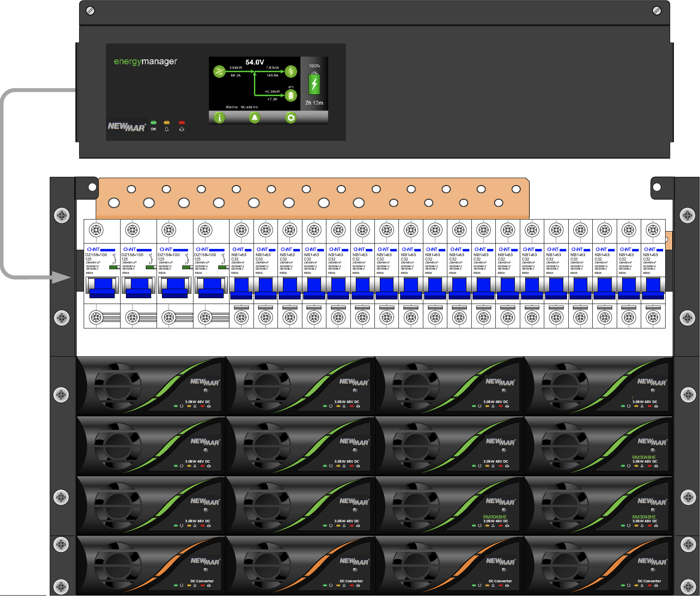
Task: Click the 'No alarms' status text
Action: click(249, 107)
